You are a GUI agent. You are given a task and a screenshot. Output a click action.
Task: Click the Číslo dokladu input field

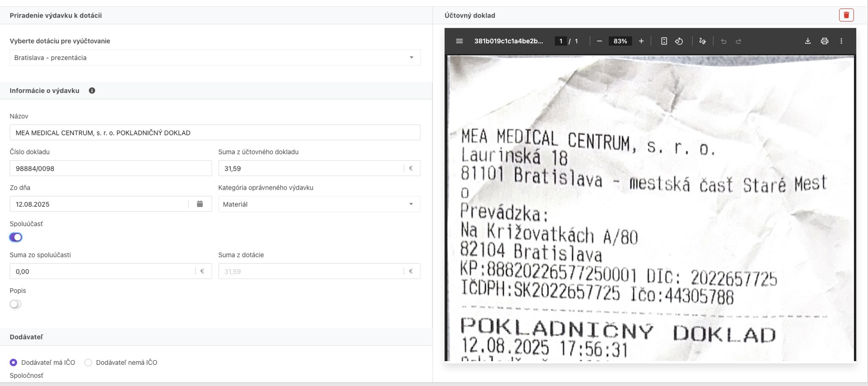(110, 168)
